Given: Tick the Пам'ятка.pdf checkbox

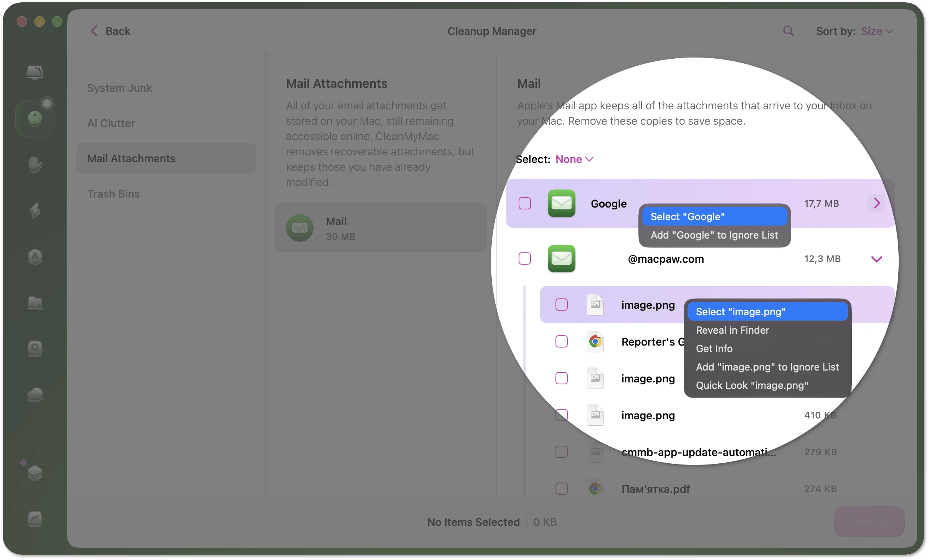Looking at the screenshot, I should click(562, 489).
